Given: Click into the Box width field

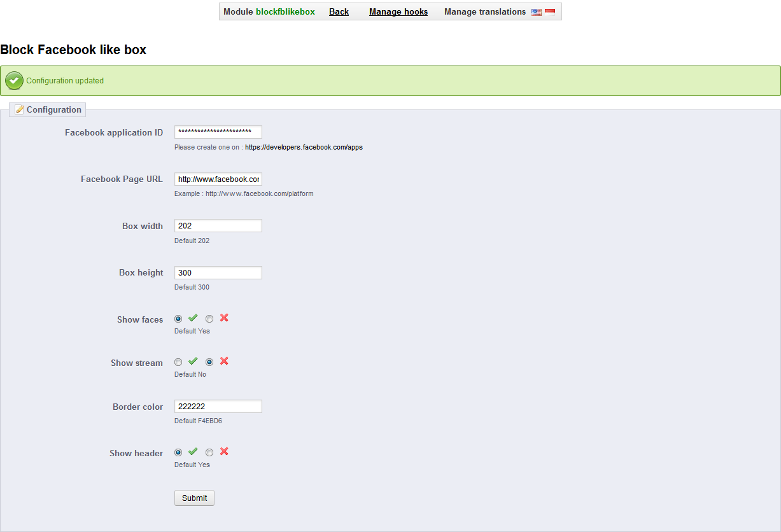Looking at the screenshot, I should (218, 226).
